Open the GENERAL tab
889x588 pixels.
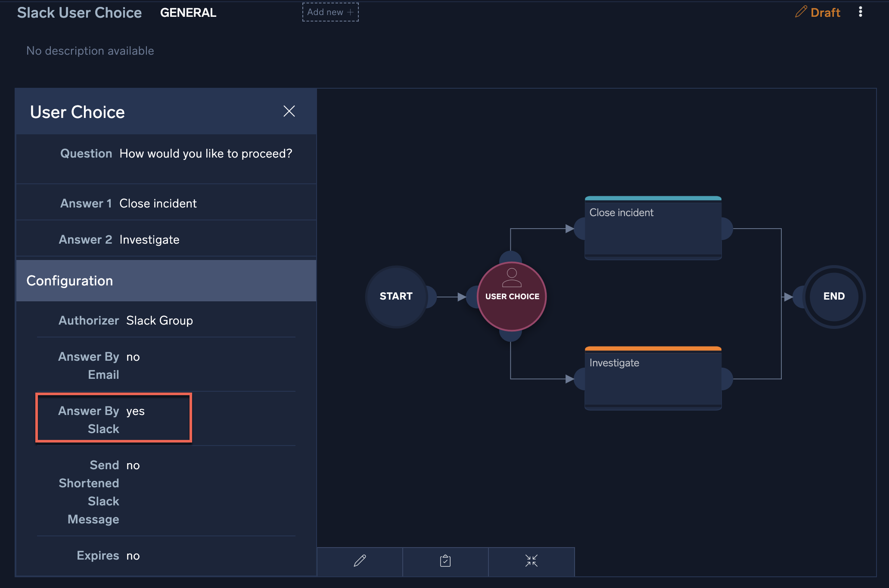click(x=188, y=13)
